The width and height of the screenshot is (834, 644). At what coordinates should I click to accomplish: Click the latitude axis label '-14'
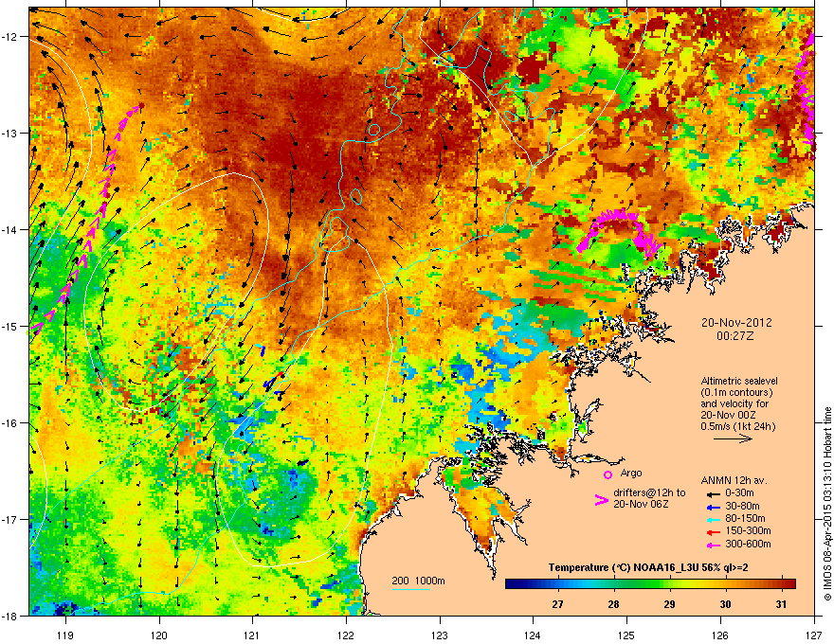click(x=9, y=229)
